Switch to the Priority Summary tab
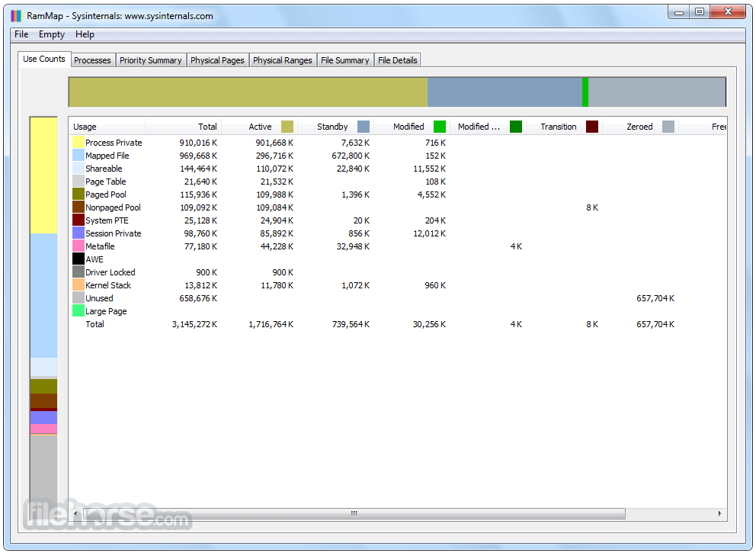756x553 pixels. pos(150,60)
